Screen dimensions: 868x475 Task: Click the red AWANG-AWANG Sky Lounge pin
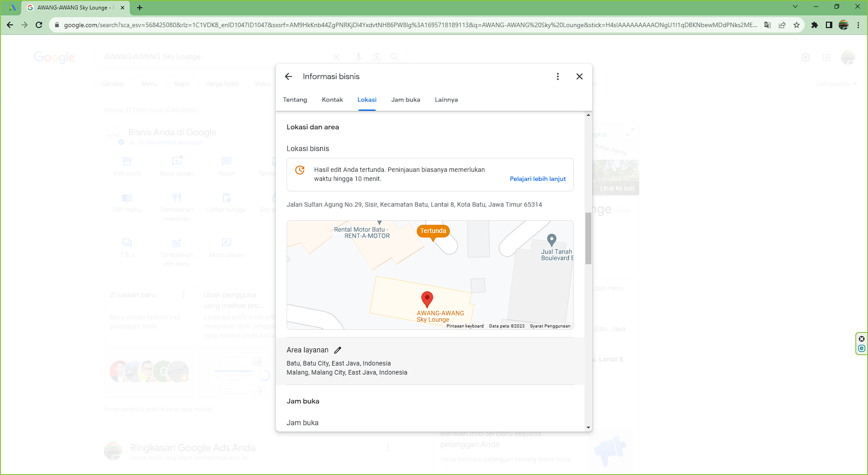427,299
